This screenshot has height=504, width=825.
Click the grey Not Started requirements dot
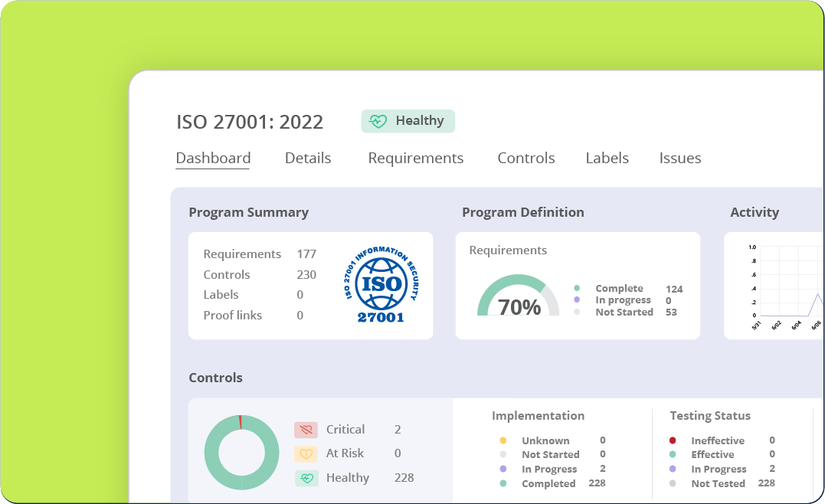[x=577, y=312]
